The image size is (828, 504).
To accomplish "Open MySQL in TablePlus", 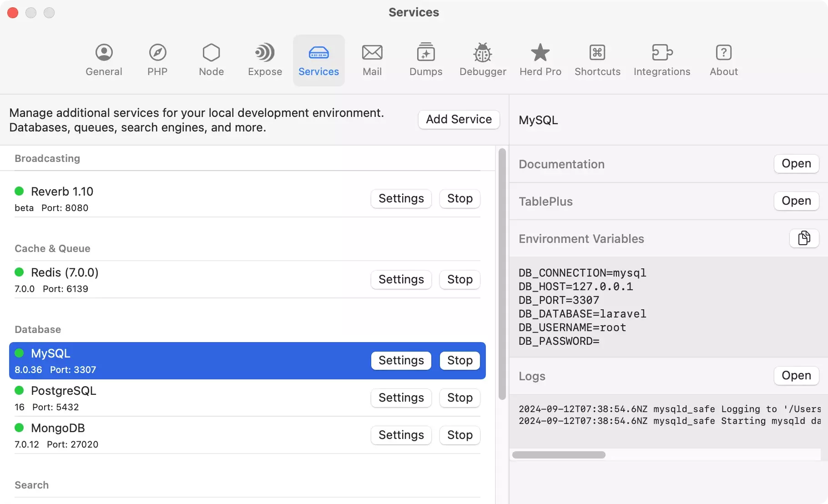I will (796, 201).
